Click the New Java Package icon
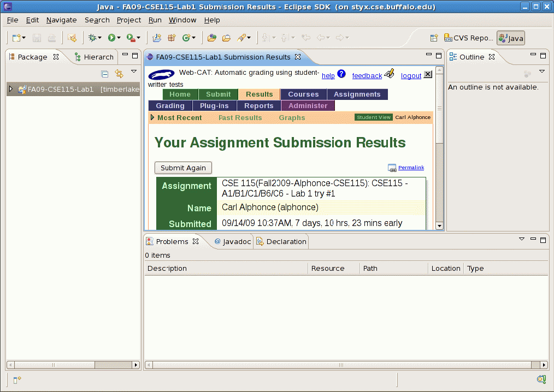This screenshot has height=392, width=554. 171,38
